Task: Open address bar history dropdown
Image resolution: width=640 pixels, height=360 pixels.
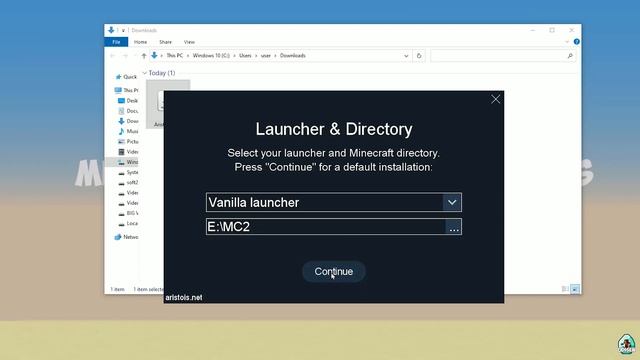Action: [406, 56]
